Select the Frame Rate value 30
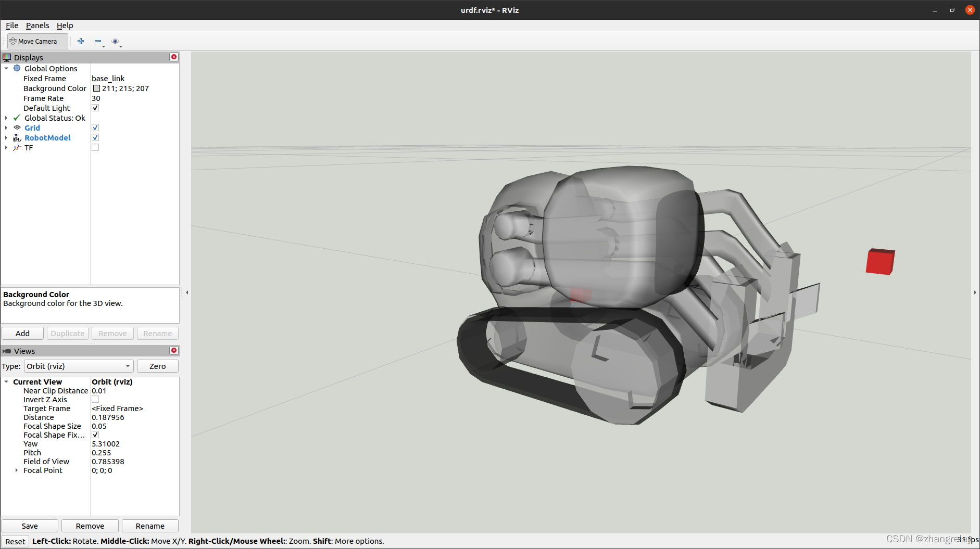This screenshot has height=549, width=980. point(96,98)
